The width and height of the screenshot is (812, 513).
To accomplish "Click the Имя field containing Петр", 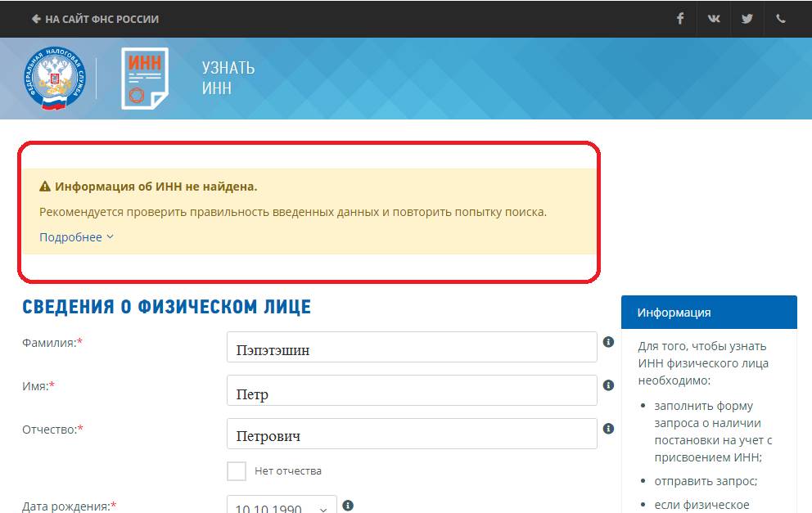I will pyautogui.click(x=409, y=389).
